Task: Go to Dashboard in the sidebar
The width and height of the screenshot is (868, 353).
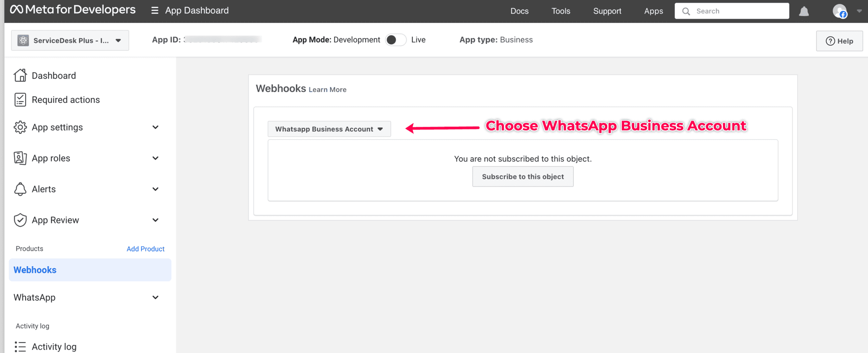Action: pos(54,76)
